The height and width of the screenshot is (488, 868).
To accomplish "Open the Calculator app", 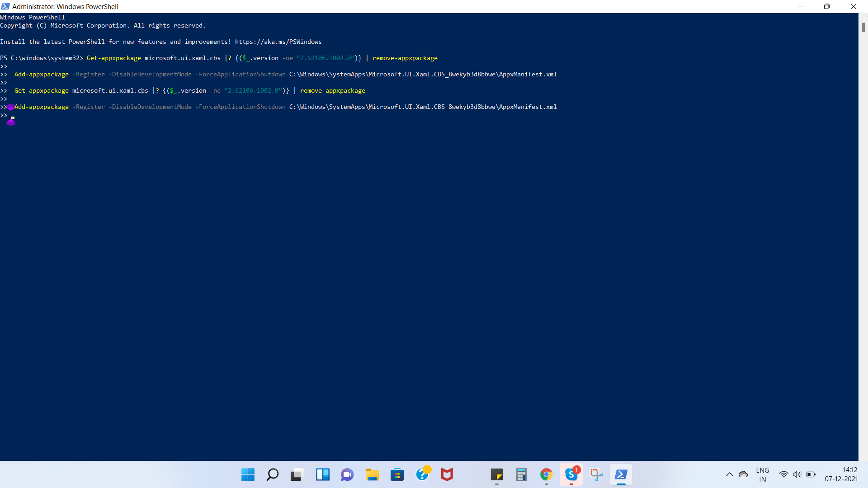I will click(521, 474).
